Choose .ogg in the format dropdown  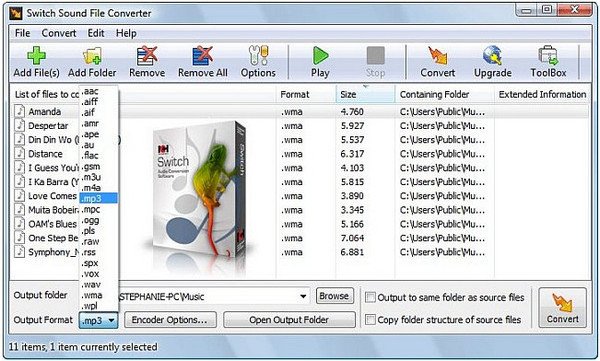(99, 220)
